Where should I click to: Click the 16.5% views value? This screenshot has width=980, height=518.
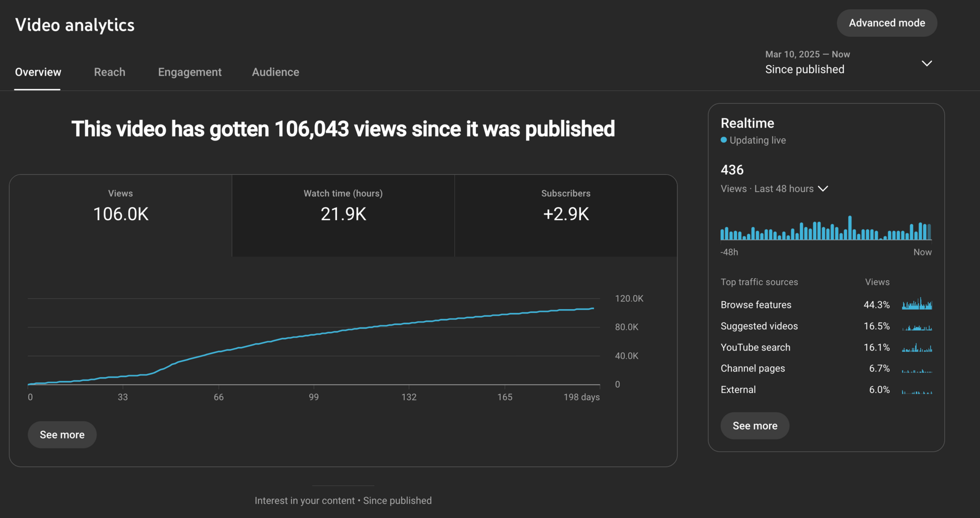pyautogui.click(x=876, y=326)
